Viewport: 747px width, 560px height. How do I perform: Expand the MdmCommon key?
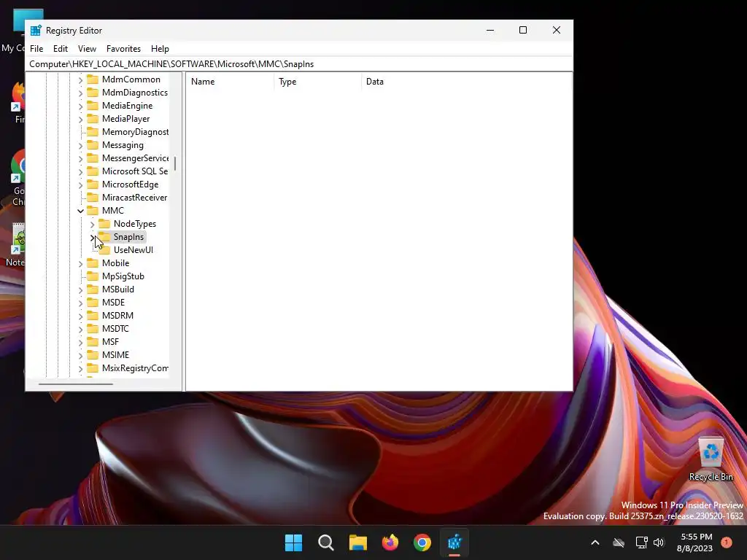(x=80, y=80)
